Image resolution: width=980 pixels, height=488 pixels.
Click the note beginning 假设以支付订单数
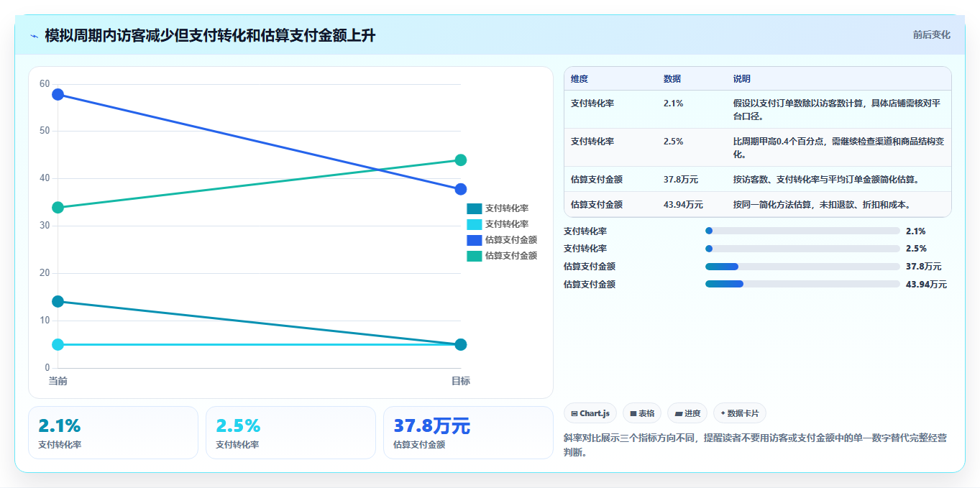point(837,109)
